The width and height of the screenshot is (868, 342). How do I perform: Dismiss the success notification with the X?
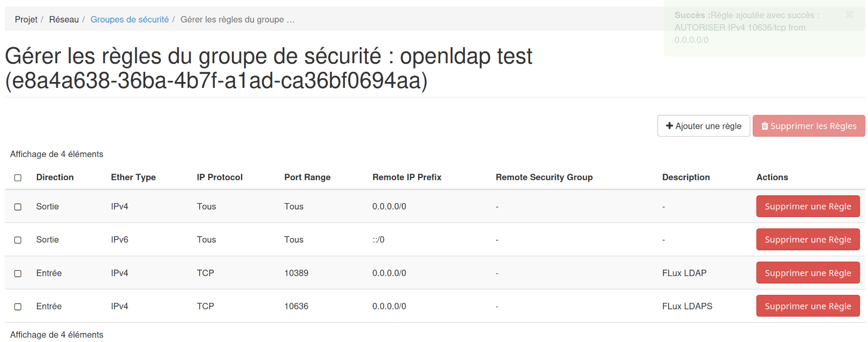[849, 14]
